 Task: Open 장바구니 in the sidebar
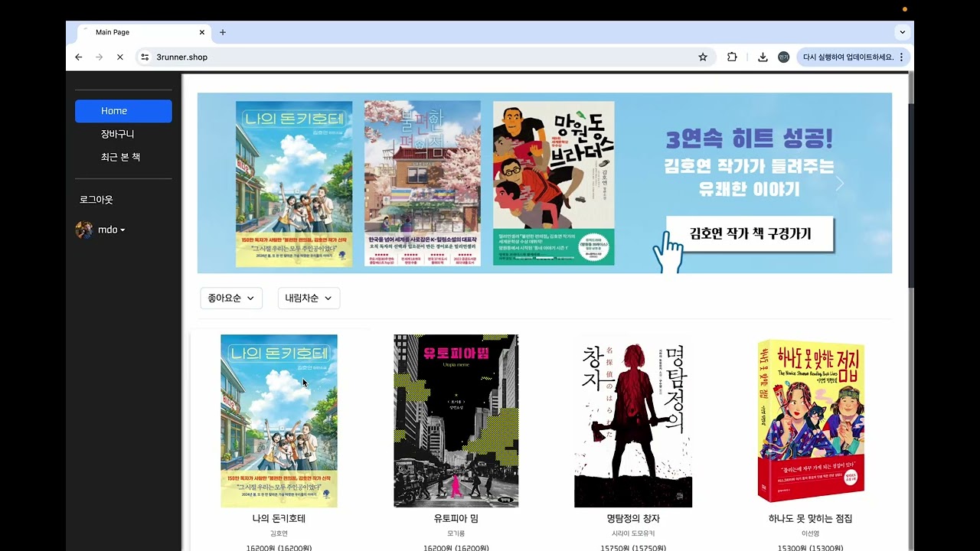point(118,134)
